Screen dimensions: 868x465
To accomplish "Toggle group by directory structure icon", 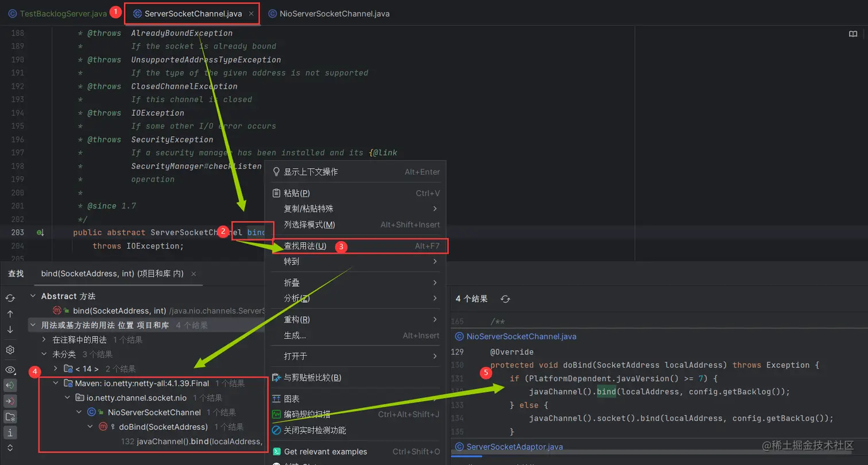I will tap(10, 416).
